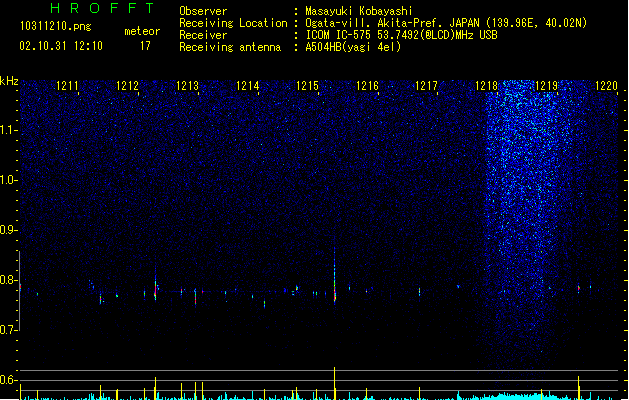629x400 pixels.
Task: Click the meteor label
Action: click(x=142, y=31)
